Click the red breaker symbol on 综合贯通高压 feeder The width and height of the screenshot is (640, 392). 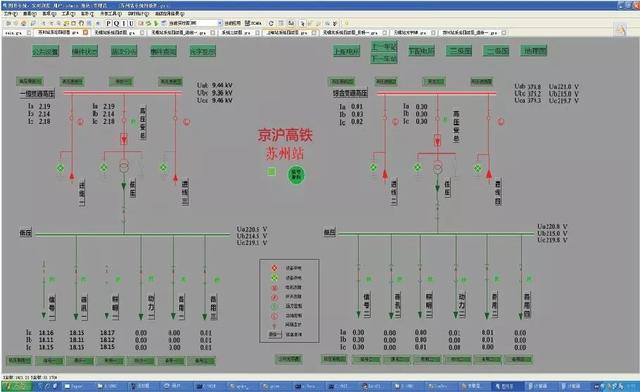pyautogui.click(x=438, y=140)
